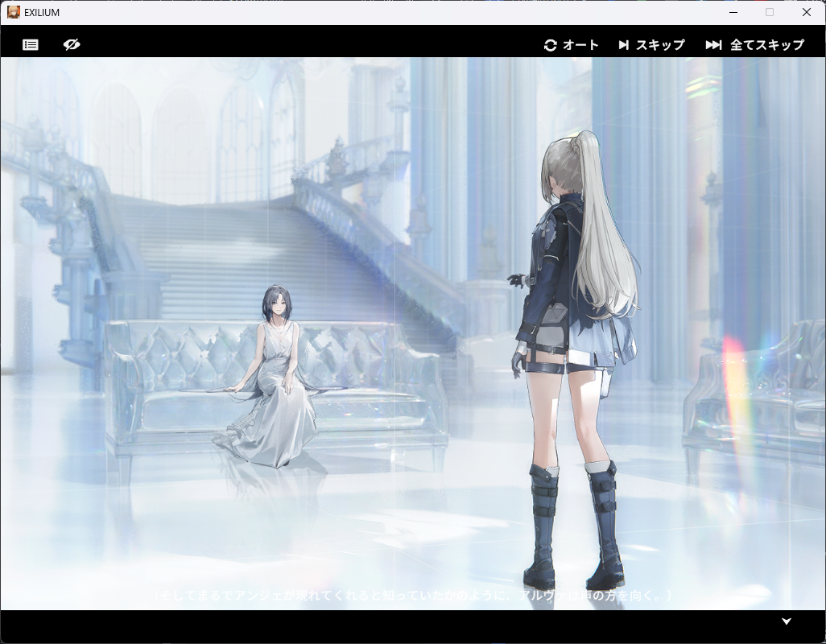Click the EXILIUM app icon in title bar

click(14, 12)
